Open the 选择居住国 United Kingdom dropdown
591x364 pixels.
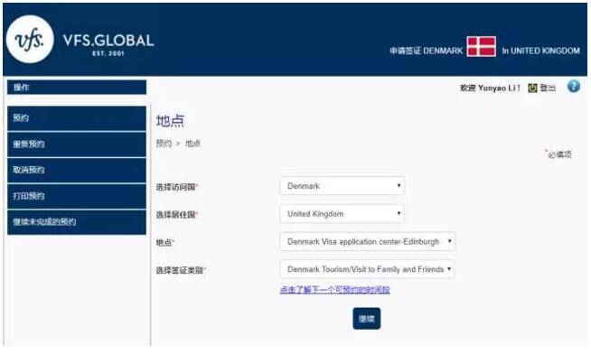tap(342, 214)
